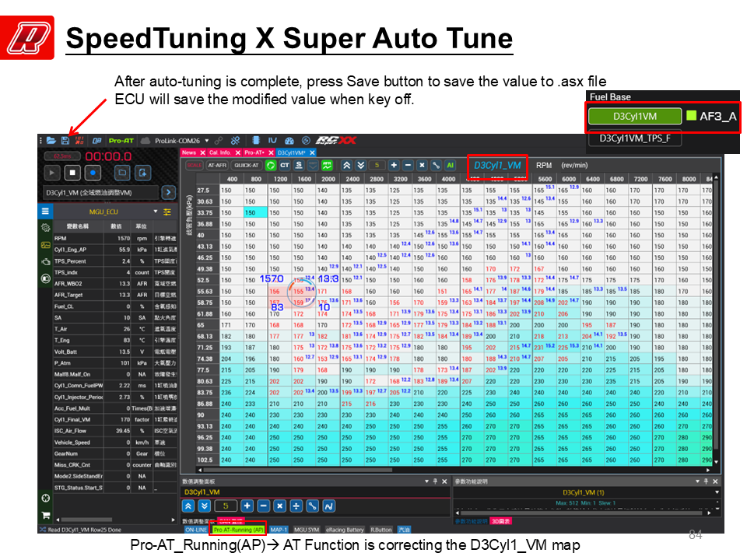Image resolution: width=747 pixels, height=560 pixels.
Task: Click the add log file icon
Action: point(142,173)
